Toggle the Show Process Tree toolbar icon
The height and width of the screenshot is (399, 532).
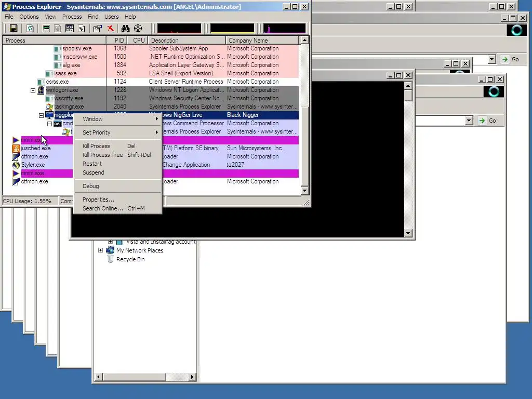58,29
